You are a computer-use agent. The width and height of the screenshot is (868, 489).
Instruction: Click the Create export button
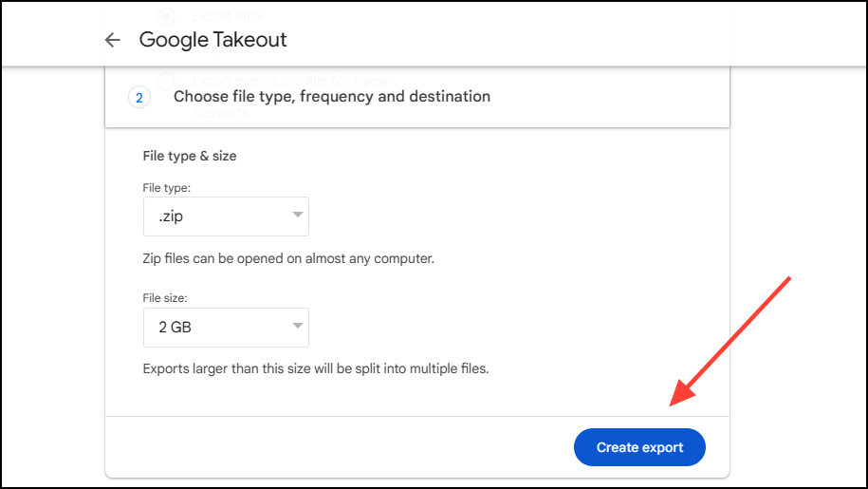639,447
